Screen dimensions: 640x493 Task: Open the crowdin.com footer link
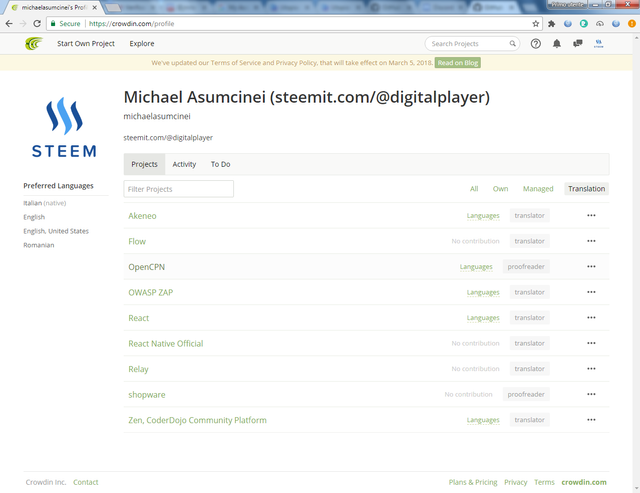[x=584, y=482]
